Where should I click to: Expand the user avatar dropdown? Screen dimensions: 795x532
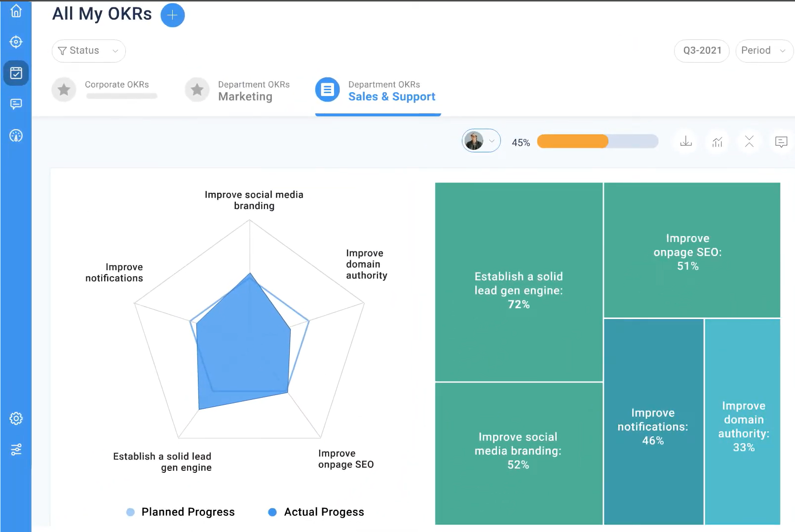click(x=481, y=141)
